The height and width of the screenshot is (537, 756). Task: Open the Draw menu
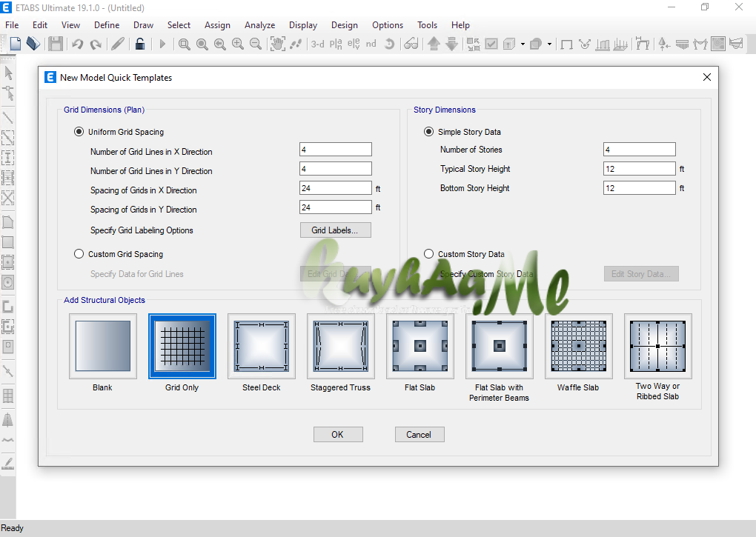tap(143, 25)
